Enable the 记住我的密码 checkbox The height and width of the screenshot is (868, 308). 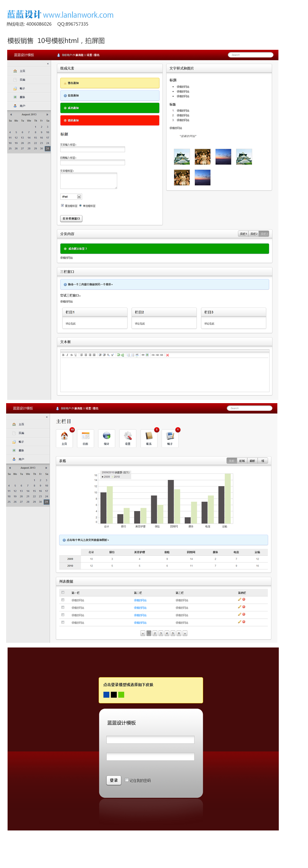[x=127, y=780]
